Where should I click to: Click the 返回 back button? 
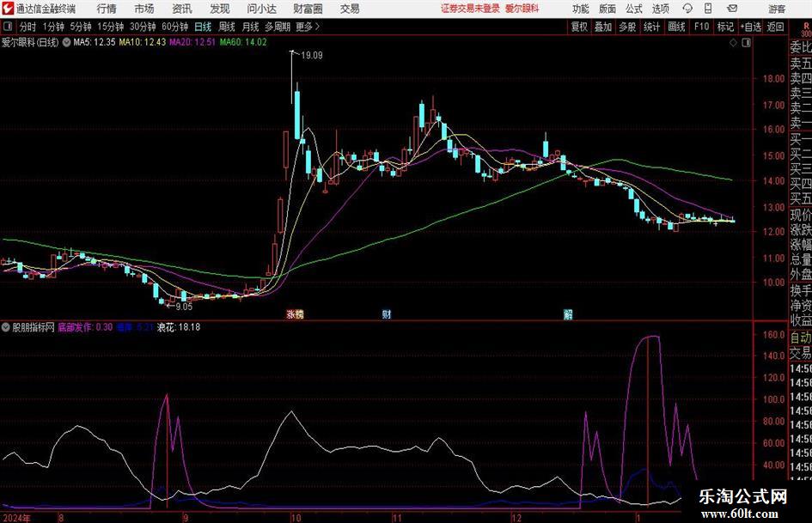pyautogui.click(x=776, y=27)
